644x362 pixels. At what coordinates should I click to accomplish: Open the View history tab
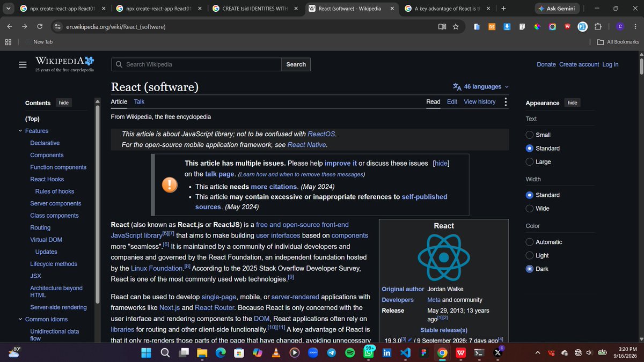(480, 102)
